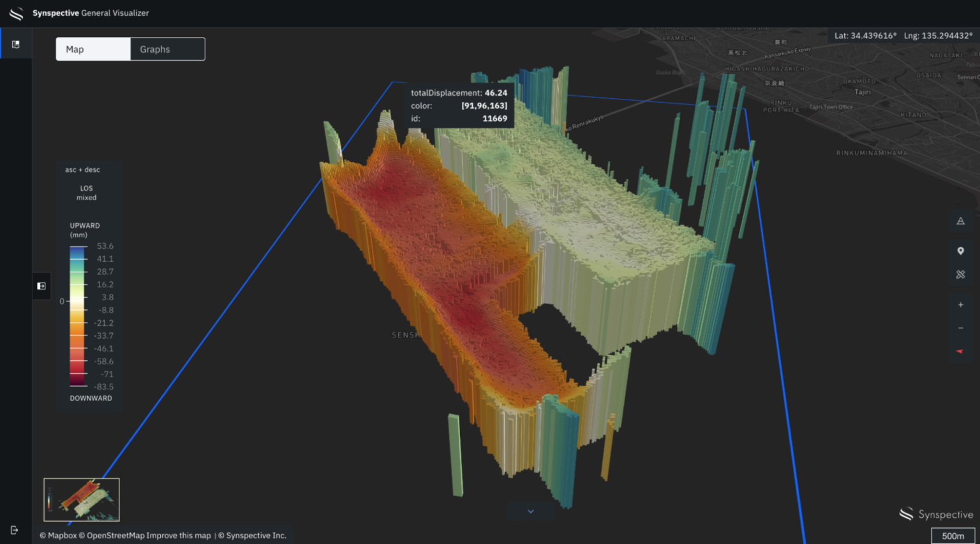Zoom in with the plus button

[960, 304]
